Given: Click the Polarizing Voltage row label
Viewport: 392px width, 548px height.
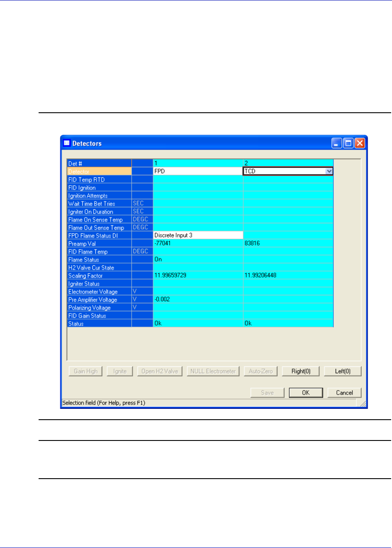Looking at the screenshot, I should (x=99, y=307).
